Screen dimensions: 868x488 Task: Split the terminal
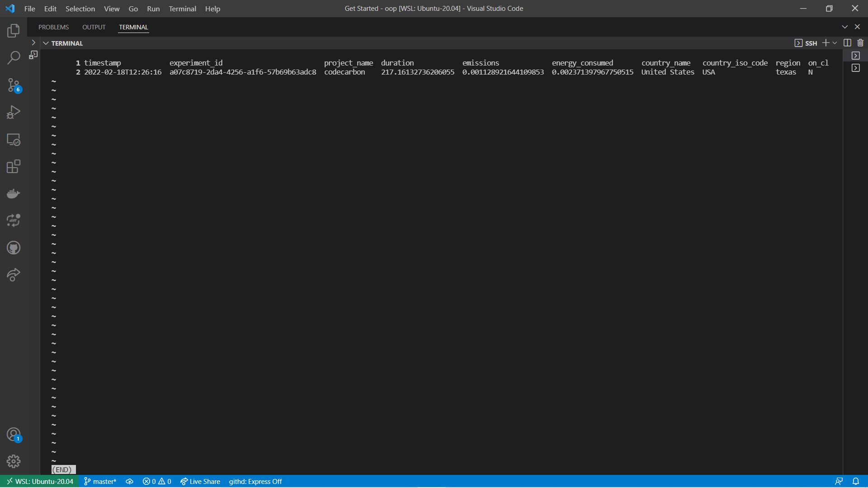click(846, 42)
